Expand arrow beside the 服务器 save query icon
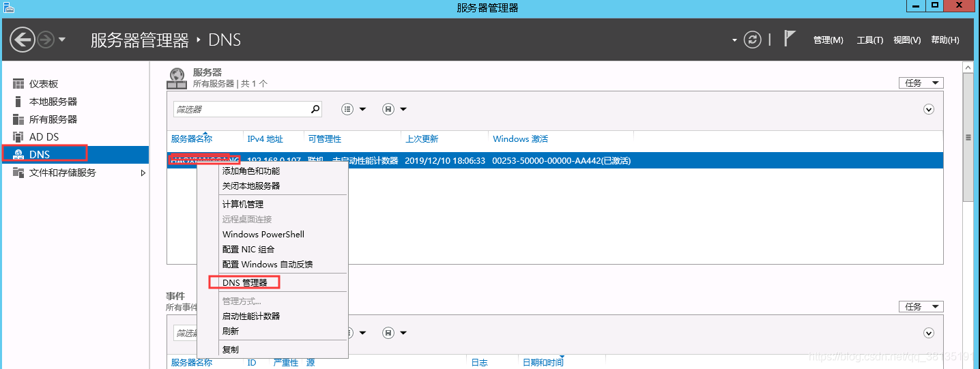This screenshot has height=369, width=980. (403, 109)
